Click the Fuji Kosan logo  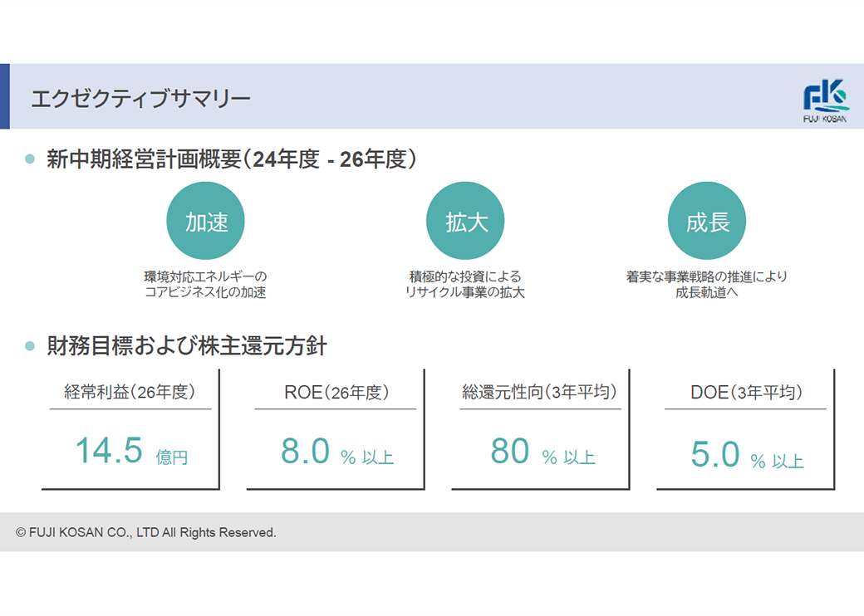point(826,100)
